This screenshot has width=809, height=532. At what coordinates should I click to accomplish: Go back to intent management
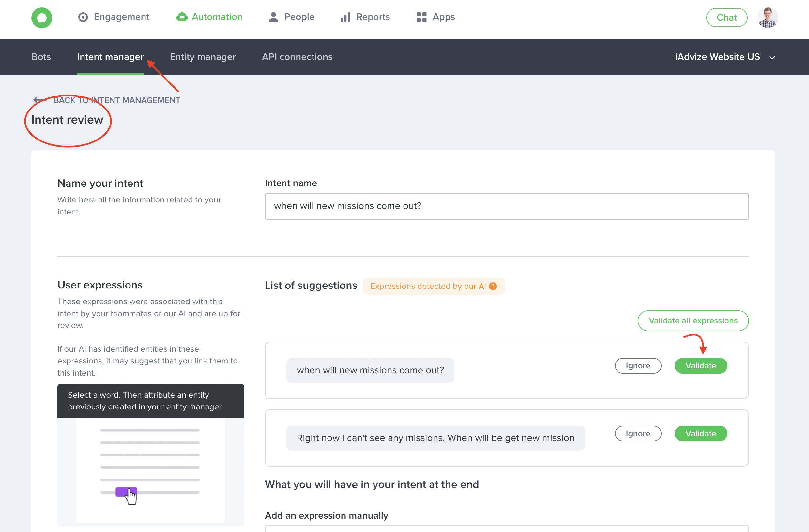107,100
